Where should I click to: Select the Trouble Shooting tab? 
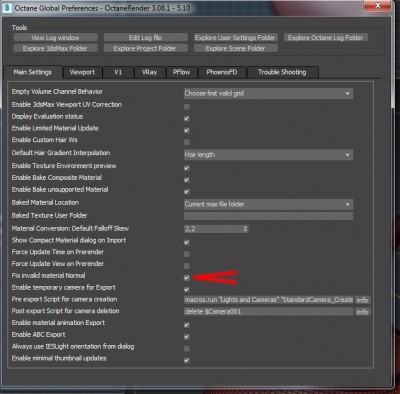click(x=282, y=72)
